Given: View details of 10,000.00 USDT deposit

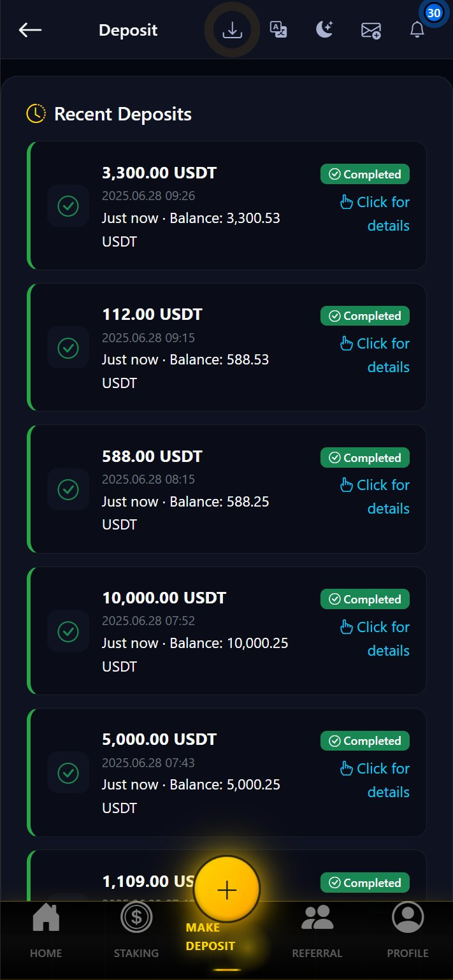Looking at the screenshot, I should (x=375, y=639).
